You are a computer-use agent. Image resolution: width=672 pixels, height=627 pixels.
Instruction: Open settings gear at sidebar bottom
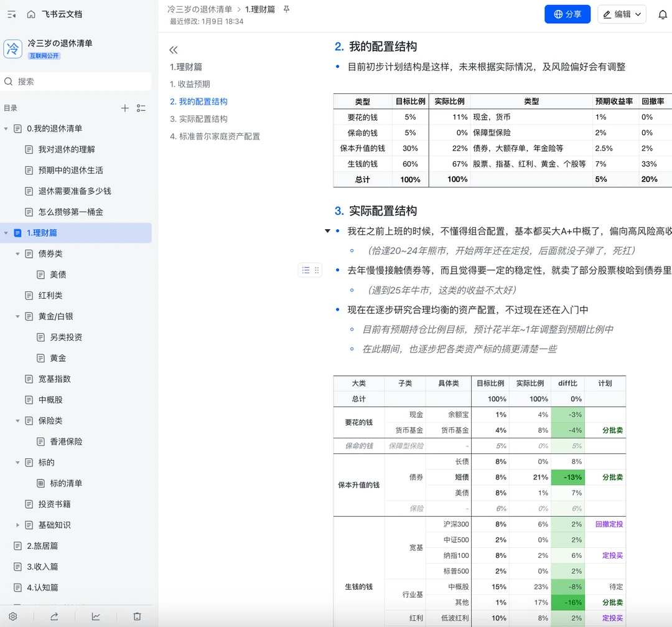[12, 616]
